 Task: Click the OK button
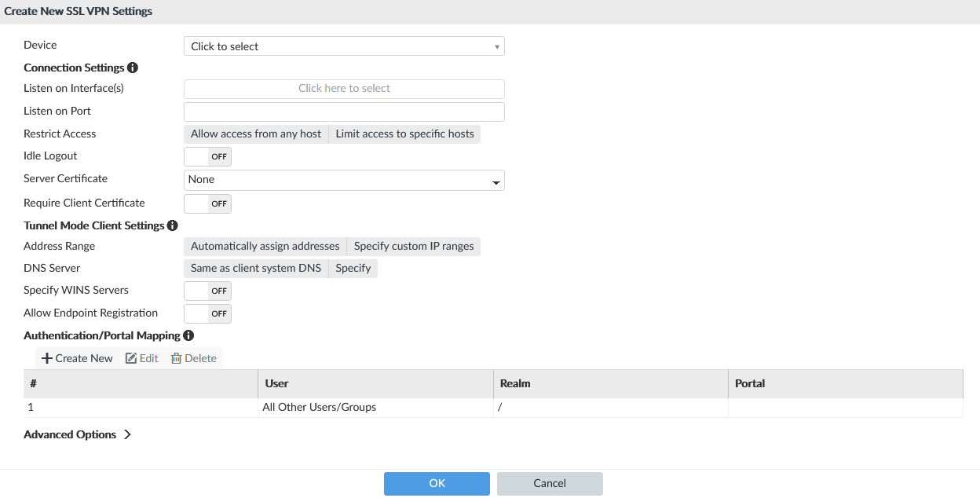[x=437, y=483]
